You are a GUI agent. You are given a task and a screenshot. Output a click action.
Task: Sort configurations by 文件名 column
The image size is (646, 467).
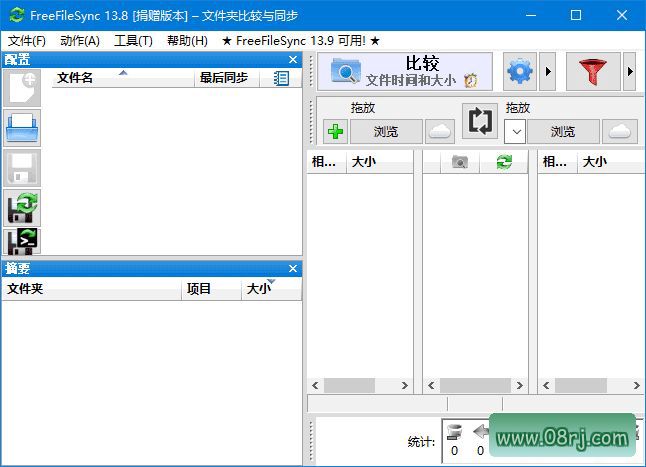tap(123, 78)
